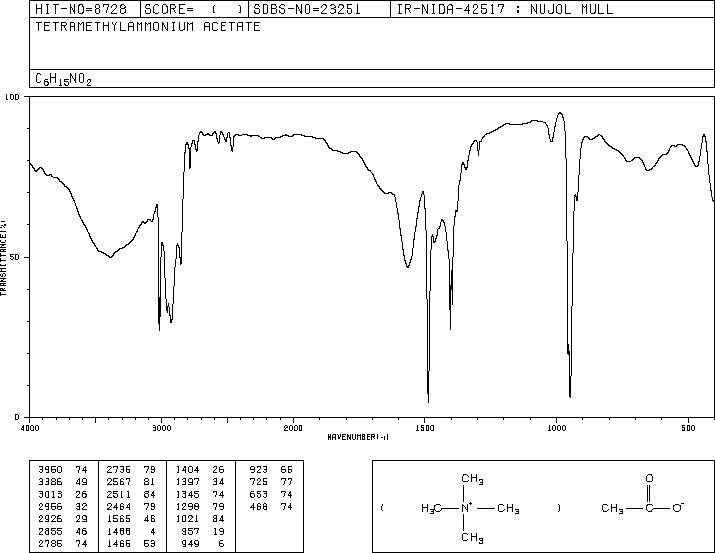The height and width of the screenshot is (553, 715).
Task: Click the 725 entry in peak table
Action: click(x=259, y=482)
